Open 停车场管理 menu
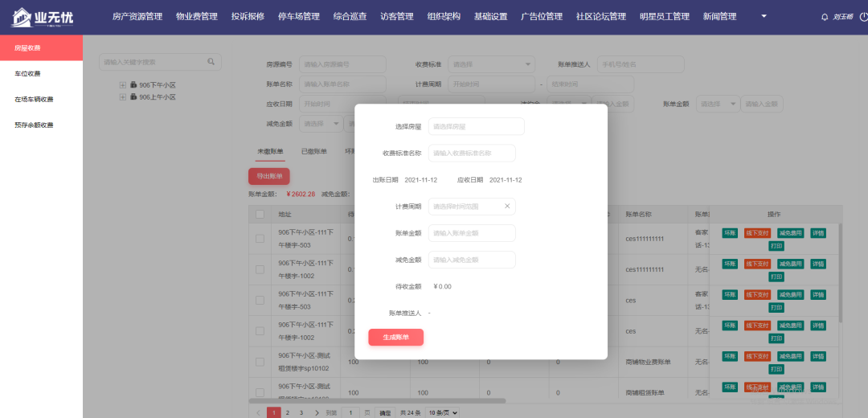This screenshot has width=868, height=418. click(x=299, y=17)
